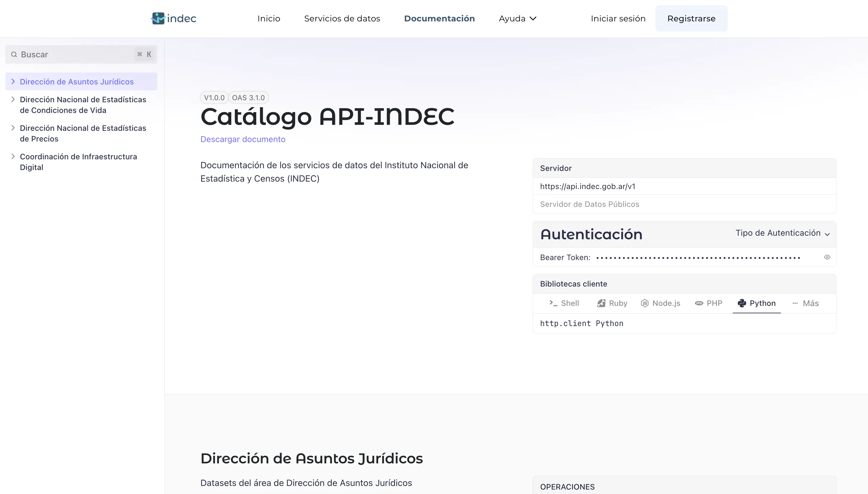Click the Registrarse button
Viewport: 868px width, 494px height.
point(691,18)
